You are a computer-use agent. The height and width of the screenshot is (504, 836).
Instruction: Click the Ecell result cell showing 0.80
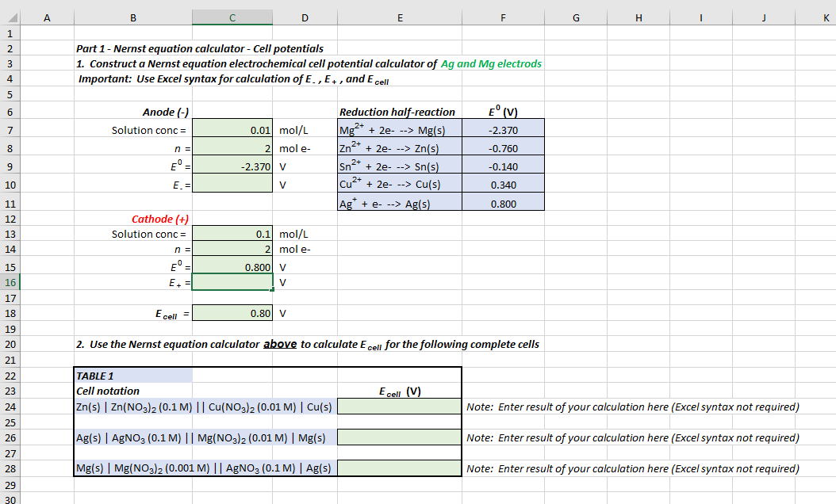[232, 313]
